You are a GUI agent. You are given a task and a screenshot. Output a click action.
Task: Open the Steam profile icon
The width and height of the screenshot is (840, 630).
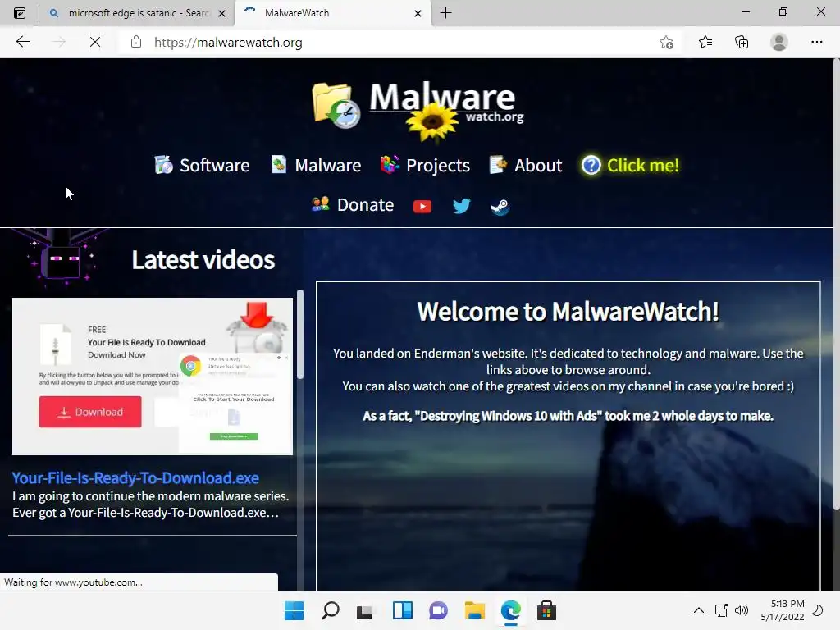click(500, 206)
